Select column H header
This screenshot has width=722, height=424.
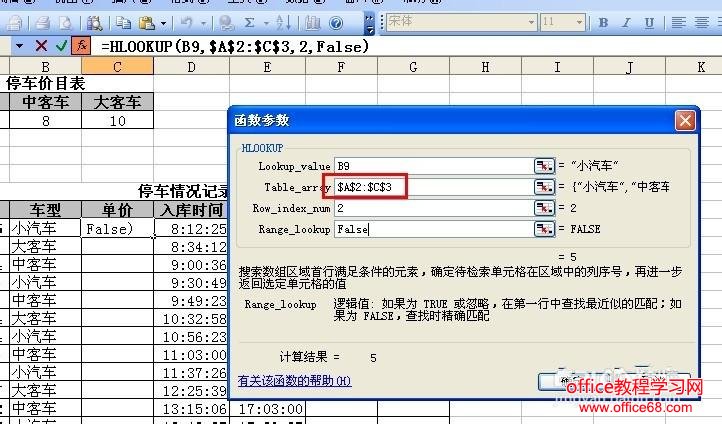point(485,67)
